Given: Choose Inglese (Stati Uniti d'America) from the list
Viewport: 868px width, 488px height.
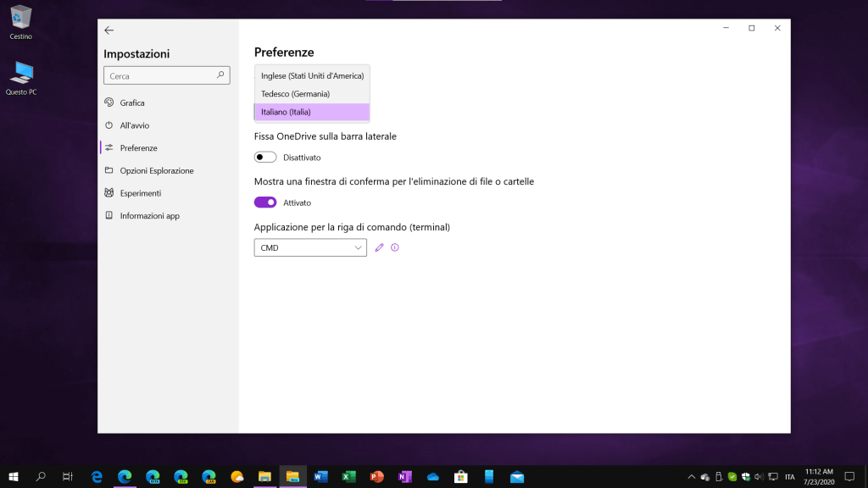Looking at the screenshot, I should coord(312,76).
